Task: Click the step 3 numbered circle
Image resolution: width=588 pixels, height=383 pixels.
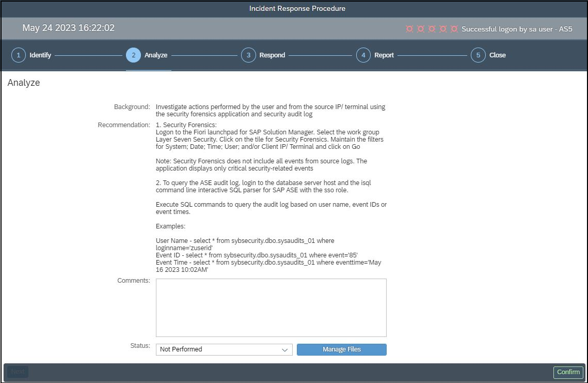Action: [248, 55]
